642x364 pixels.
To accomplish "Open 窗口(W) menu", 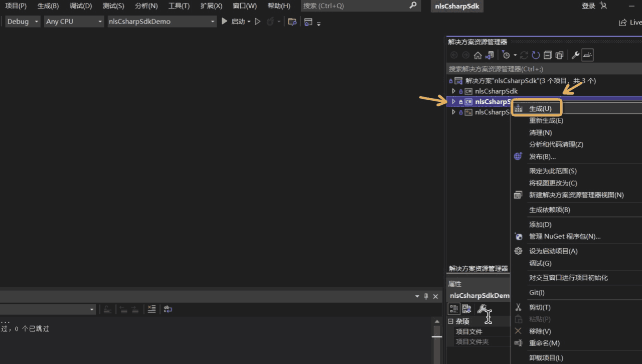I will click(x=245, y=6).
